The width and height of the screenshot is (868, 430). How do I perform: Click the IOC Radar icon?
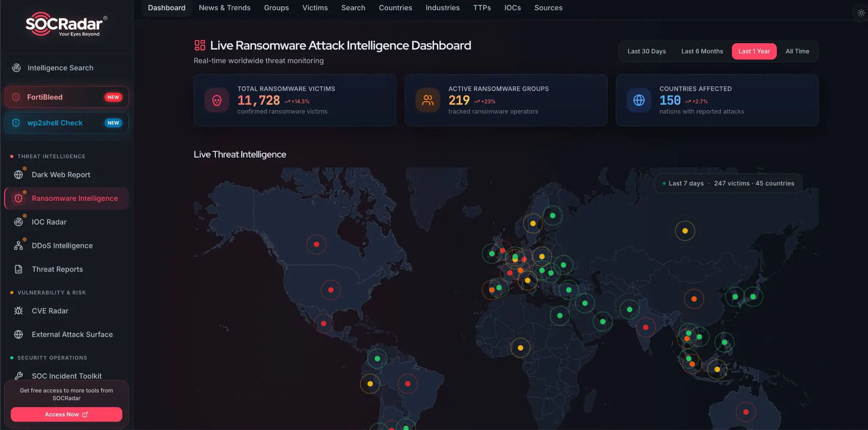19,222
